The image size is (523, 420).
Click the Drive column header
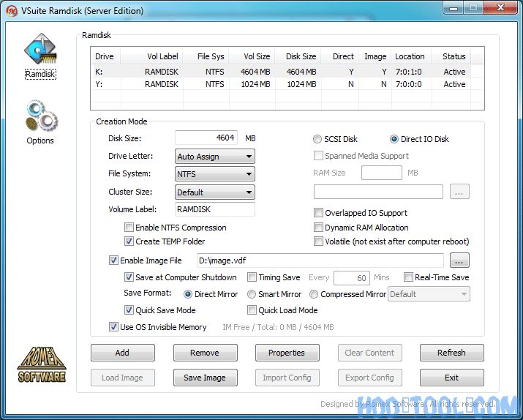(x=105, y=56)
